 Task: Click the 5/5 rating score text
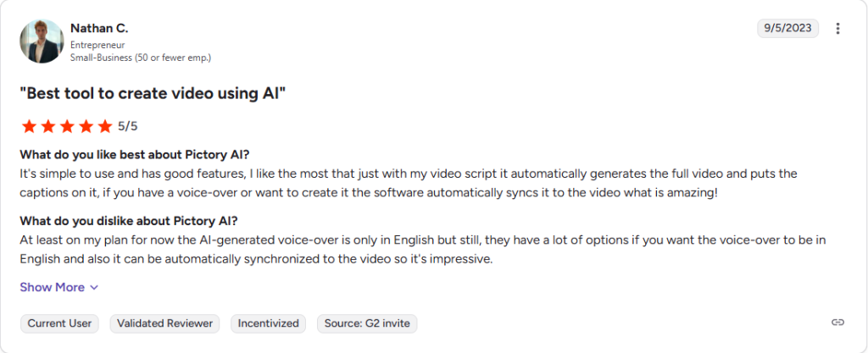[128, 126]
